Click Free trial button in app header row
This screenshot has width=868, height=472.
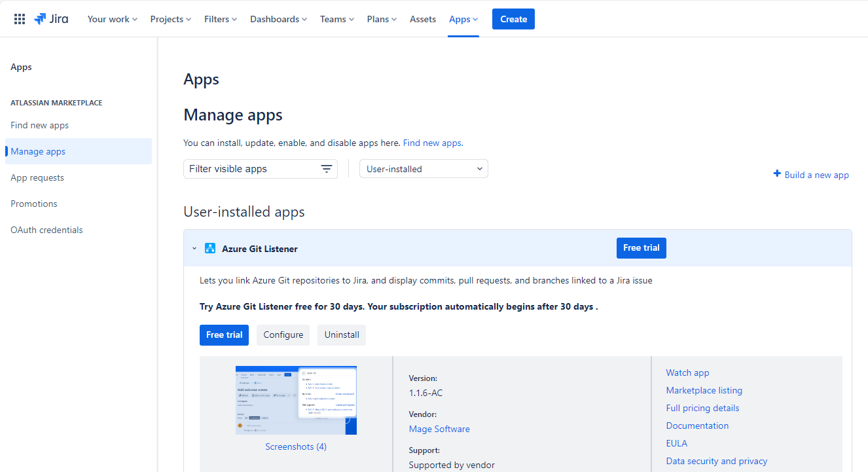(642, 248)
